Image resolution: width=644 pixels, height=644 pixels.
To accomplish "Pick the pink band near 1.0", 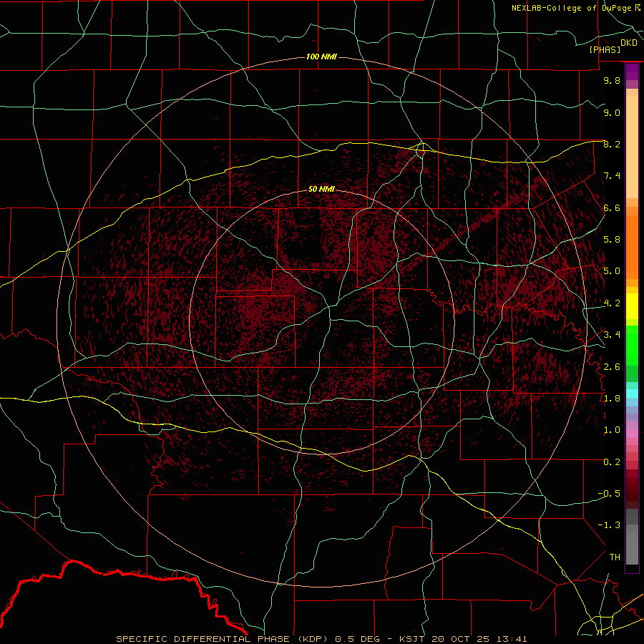I will click(632, 434).
